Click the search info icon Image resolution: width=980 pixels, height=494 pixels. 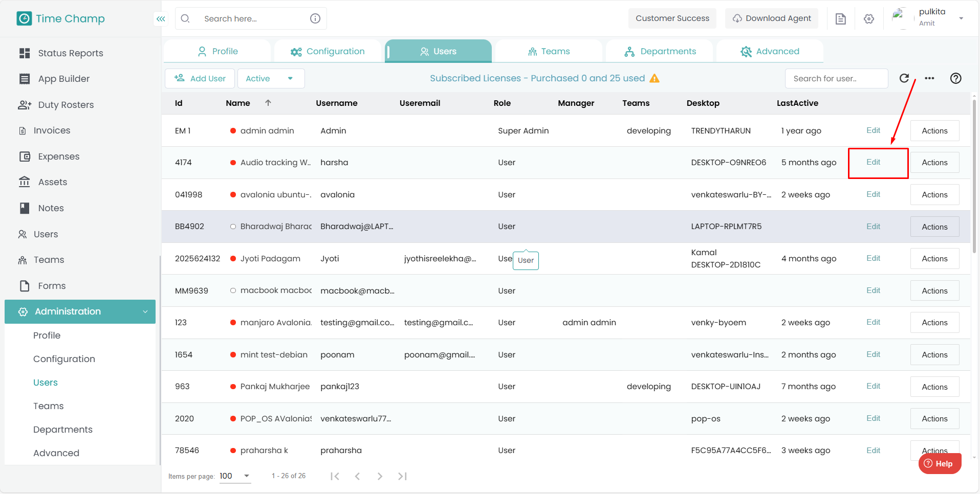point(315,18)
